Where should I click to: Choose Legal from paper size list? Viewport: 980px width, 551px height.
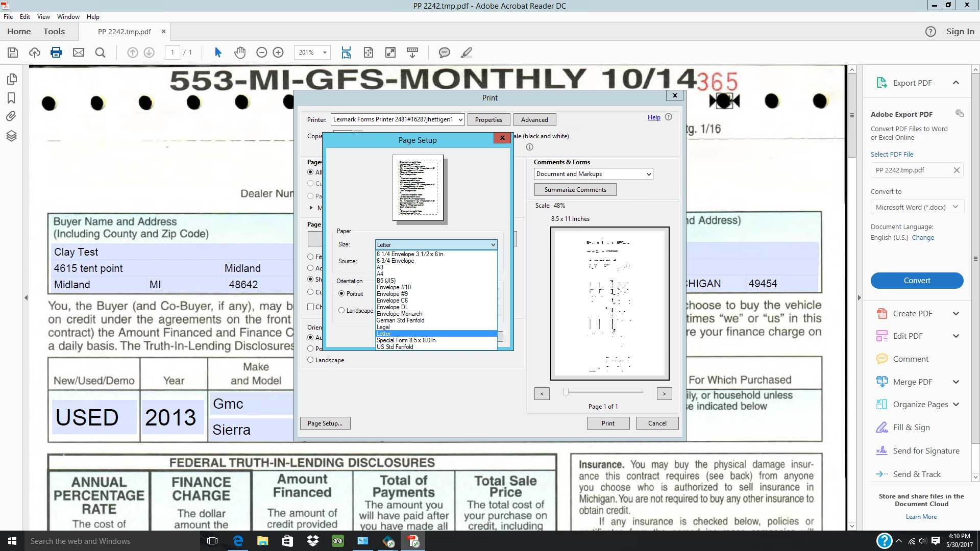point(383,327)
